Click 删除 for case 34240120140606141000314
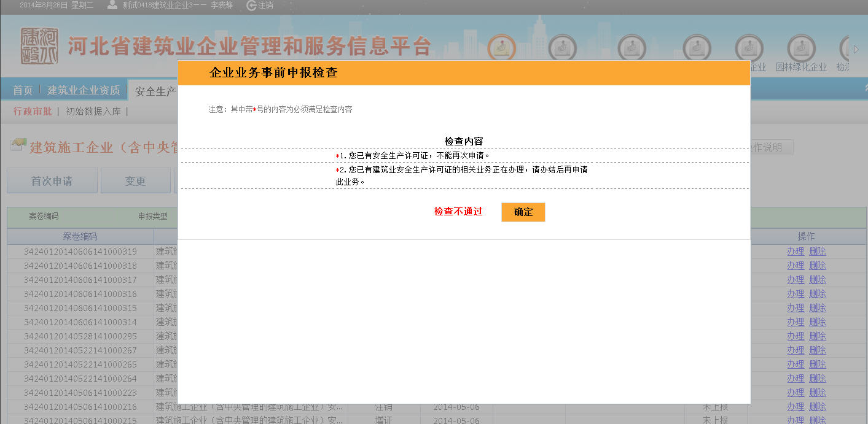The height and width of the screenshot is (424, 868). click(818, 322)
